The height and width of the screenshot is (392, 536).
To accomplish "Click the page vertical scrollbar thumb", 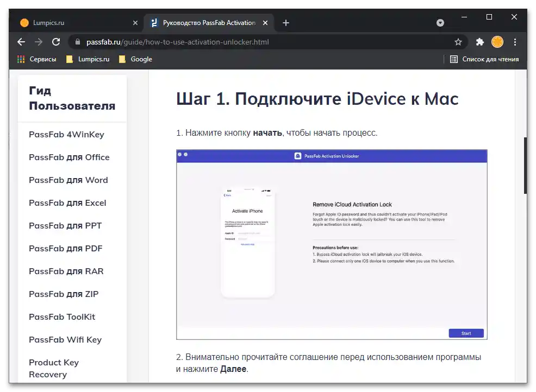I will (525, 165).
